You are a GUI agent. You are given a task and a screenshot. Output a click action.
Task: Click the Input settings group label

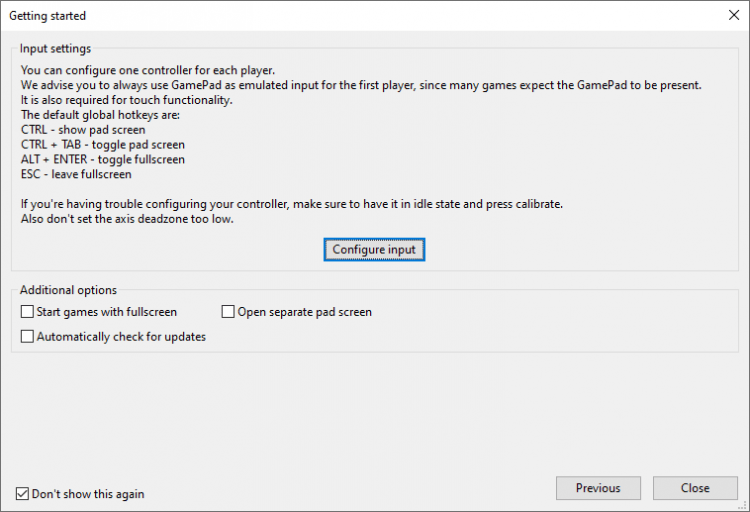[x=55, y=48]
